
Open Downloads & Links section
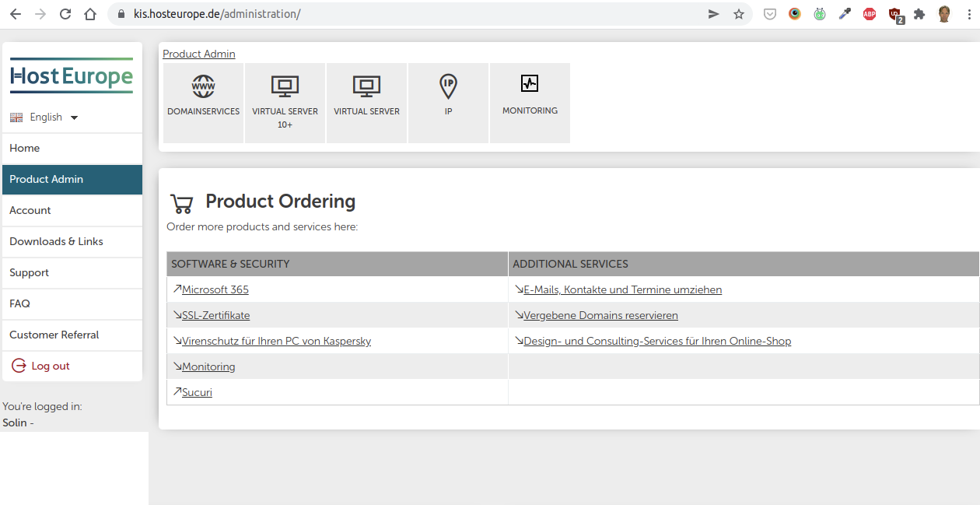point(56,241)
